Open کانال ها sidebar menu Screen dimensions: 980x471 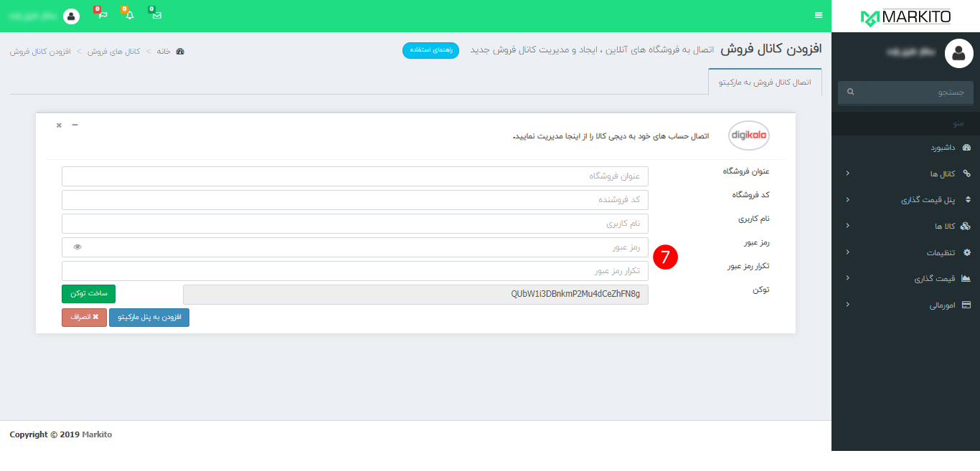(x=905, y=173)
